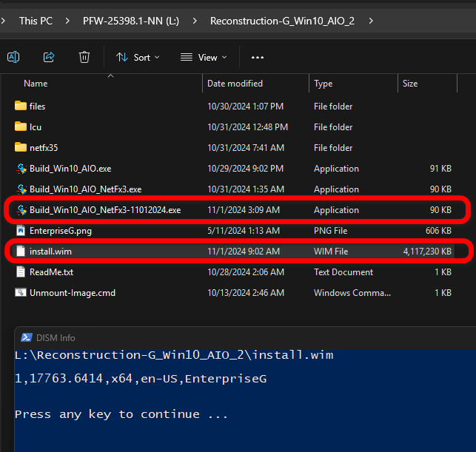Click the EnterpriseG.png image file icon
Viewport: 476px width, 452px height.
pos(21,231)
